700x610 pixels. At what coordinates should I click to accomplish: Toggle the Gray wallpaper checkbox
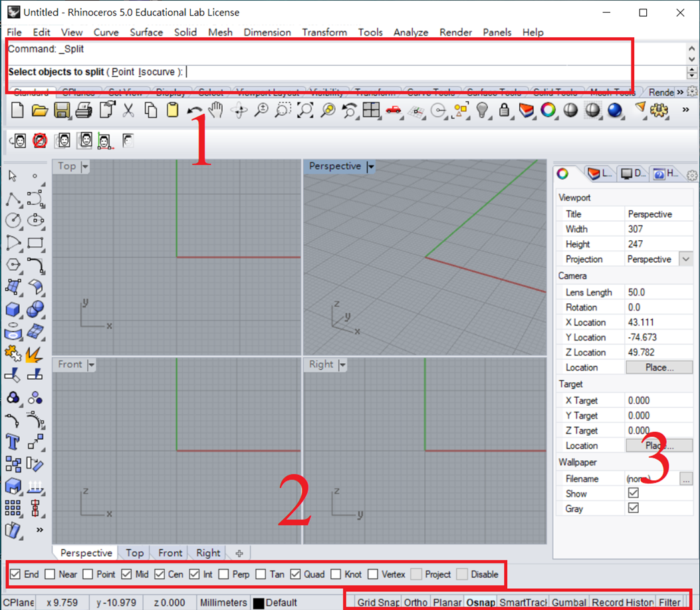[633, 508]
